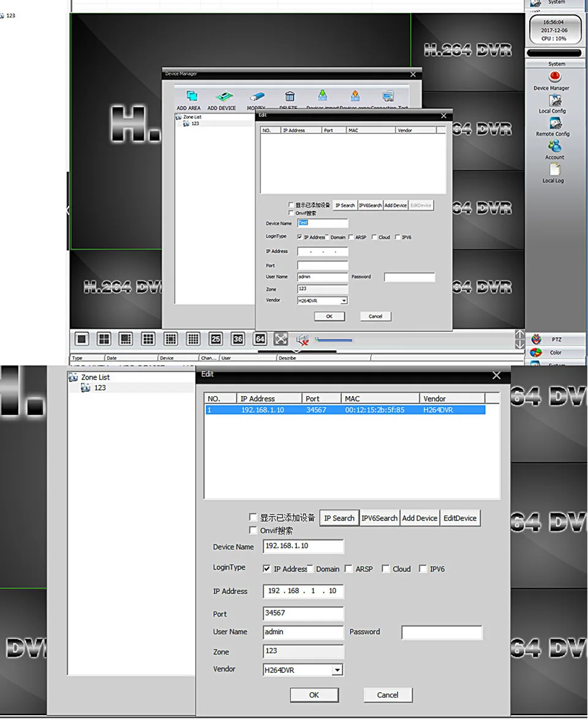Open the PTZ panel
This screenshot has width=588, height=720.
[x=556, y=339]
